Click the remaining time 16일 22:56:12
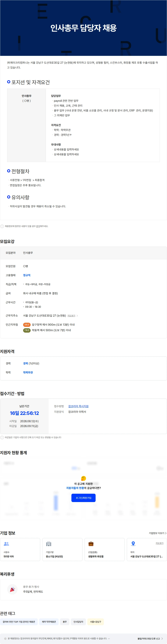 pyautogui.click(x=24, y=413)
